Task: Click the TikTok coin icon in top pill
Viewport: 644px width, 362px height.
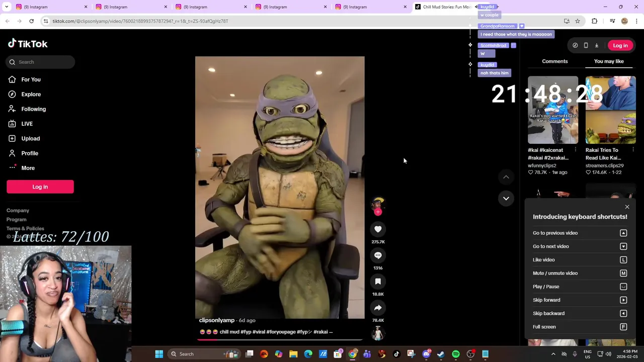Action: [575, 45]
